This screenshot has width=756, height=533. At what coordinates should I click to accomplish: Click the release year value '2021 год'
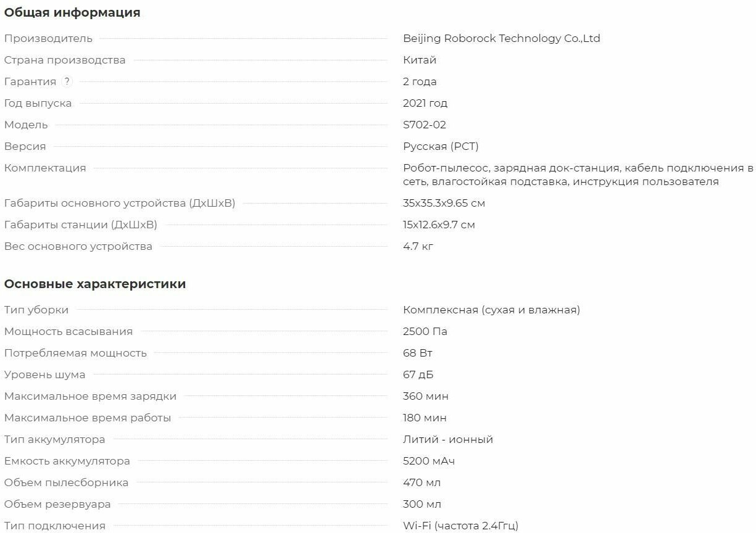pos(425,103)
